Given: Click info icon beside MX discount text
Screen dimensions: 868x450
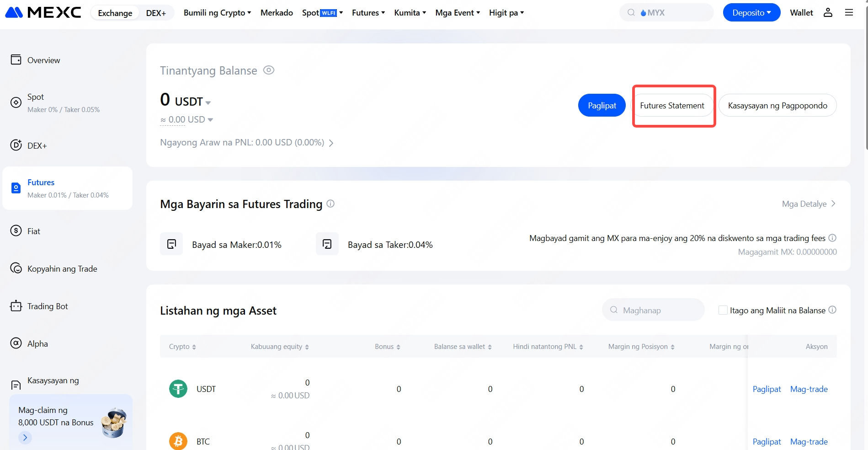Looking at the screenshot, I should click(x=832, y=238).
